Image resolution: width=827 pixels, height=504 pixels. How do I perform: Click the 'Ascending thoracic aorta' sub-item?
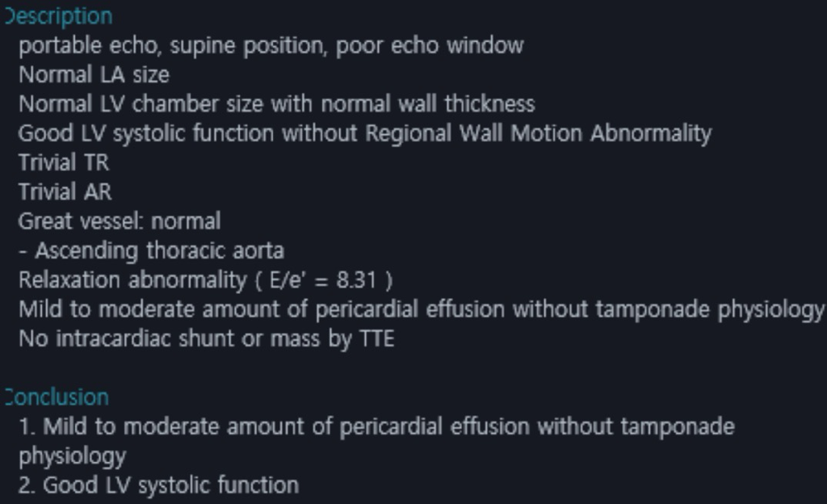tap(158, 250)
